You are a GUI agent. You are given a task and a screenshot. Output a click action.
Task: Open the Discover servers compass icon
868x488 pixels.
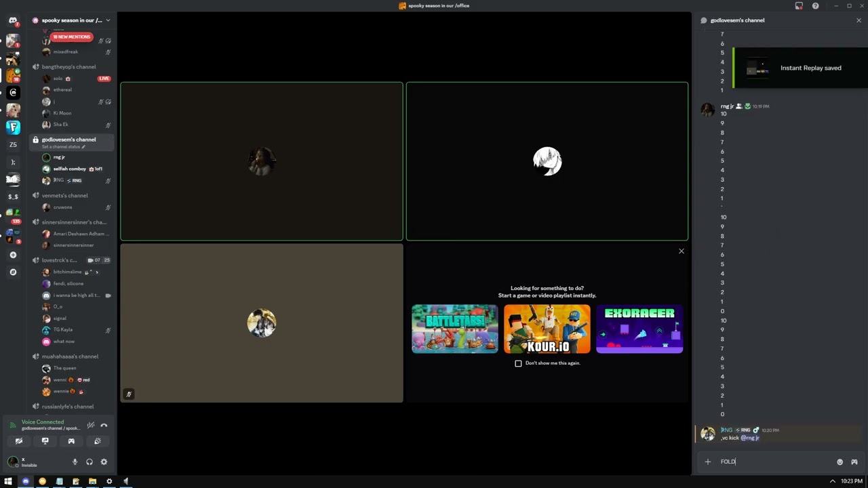(x=13, y=272)
